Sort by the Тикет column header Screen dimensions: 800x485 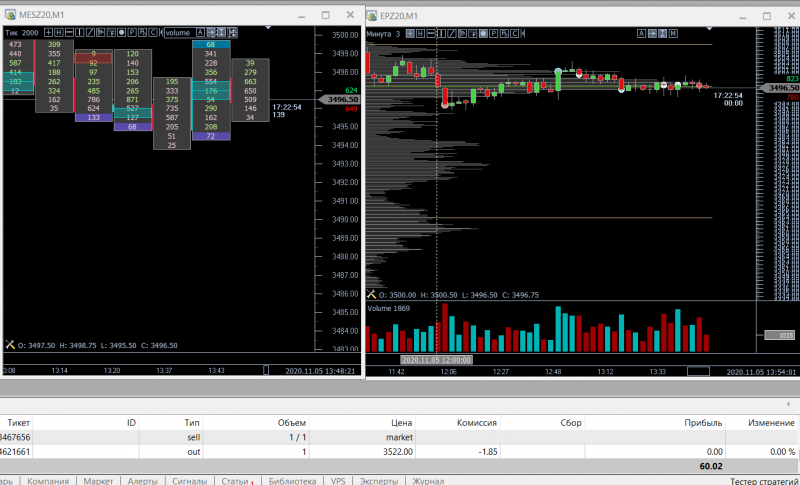pos(18,422)
